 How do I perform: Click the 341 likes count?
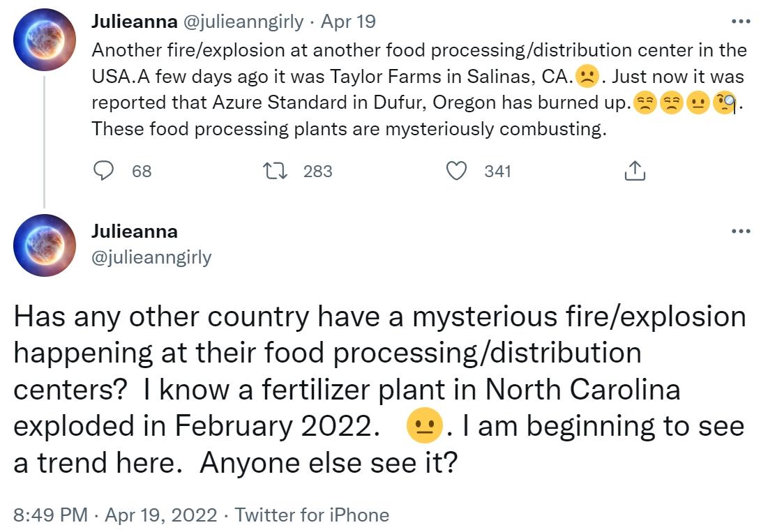[x=497, y=171]
